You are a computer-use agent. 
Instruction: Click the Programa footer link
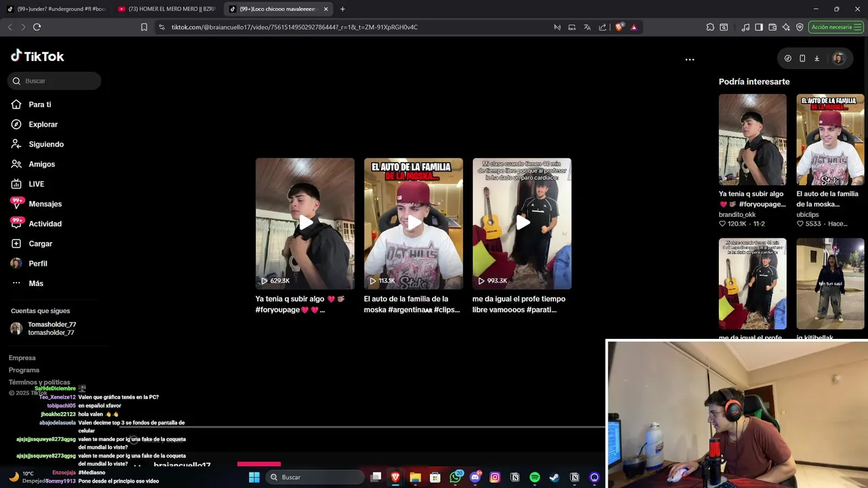24,370
